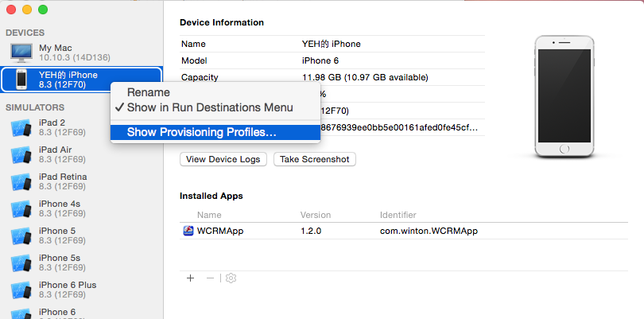This screenshot has height=319, width=644.
Task: Select iPad Retina simulator icon
Action: pyautogui.click(x=21, y=182)
